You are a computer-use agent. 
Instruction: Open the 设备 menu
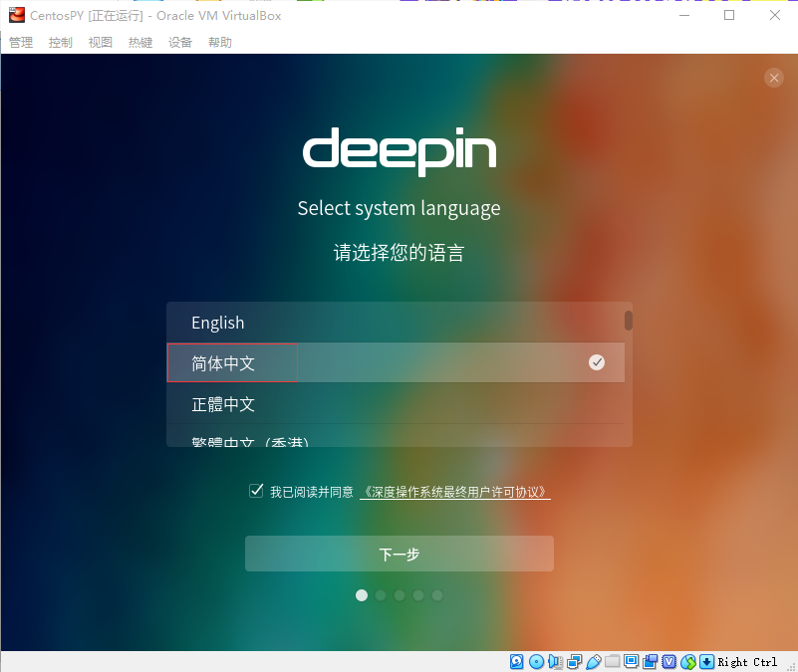tap(180, 42)
